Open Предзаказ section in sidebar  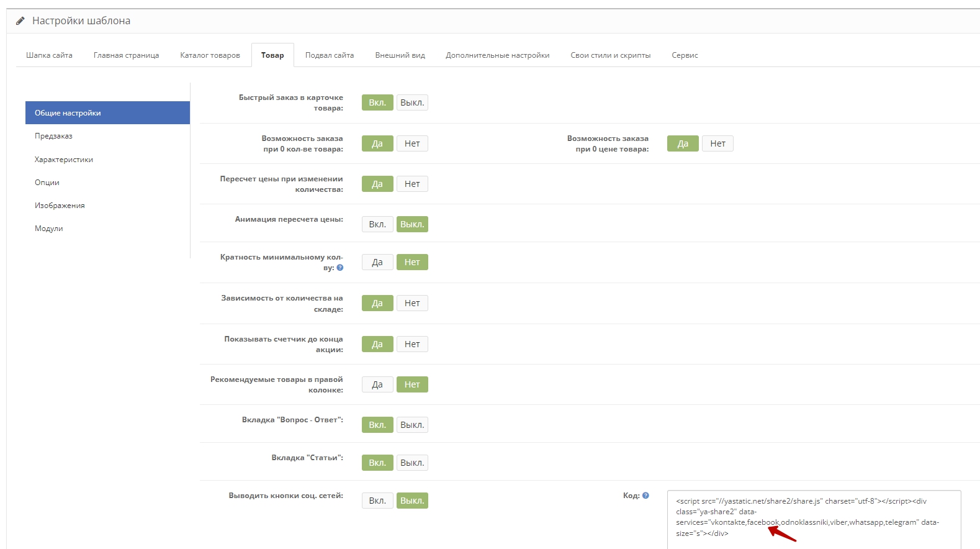point(107,136)
